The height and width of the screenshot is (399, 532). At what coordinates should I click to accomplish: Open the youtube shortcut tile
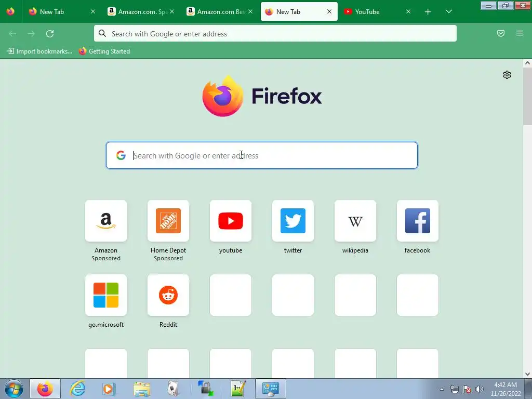(x=231, y=221)
